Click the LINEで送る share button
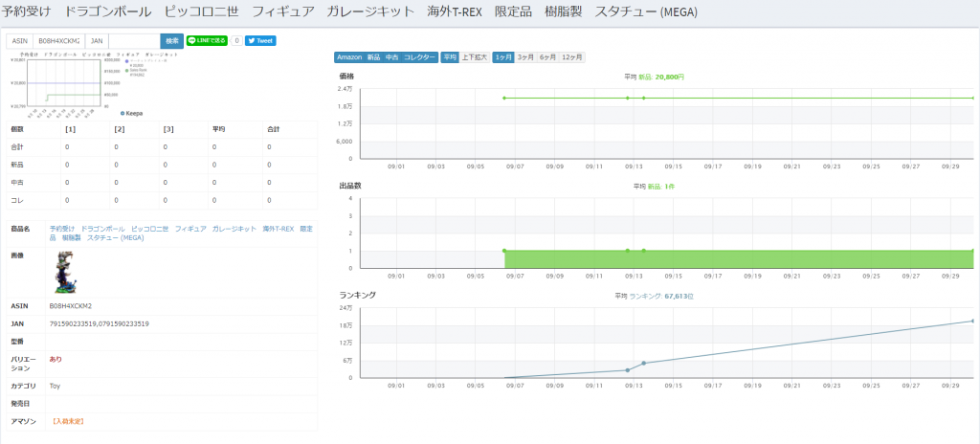Viewport: 980px width, 444px height. [x=207, y=41]
